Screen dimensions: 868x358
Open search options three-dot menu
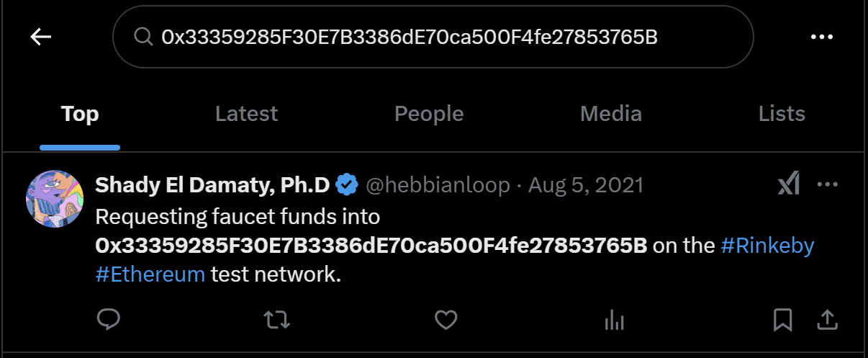point(821,37)
